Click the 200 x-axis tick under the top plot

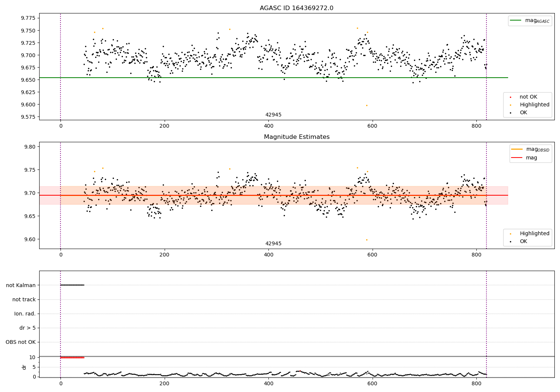(x=164, y=126)
